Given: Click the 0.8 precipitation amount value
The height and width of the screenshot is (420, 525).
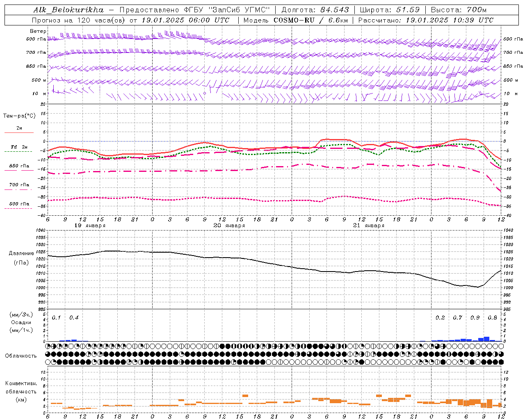Looking at the screenshot, I should (x=492, y=317).
